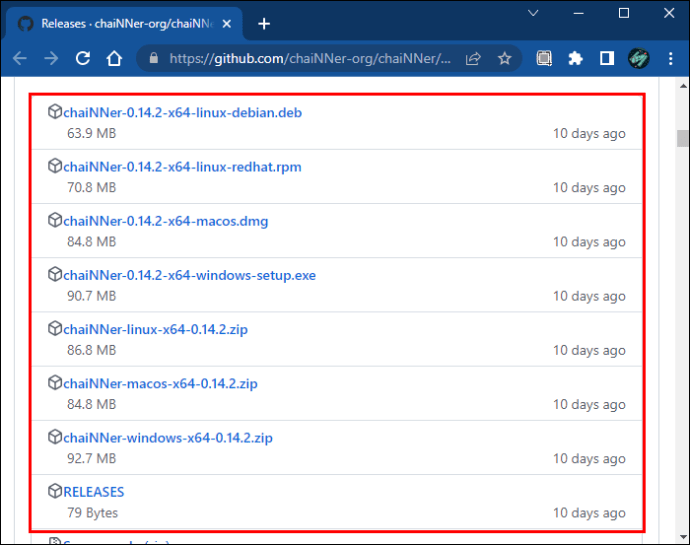Open the Chrome three-dot menu

(x=671, y=58)
